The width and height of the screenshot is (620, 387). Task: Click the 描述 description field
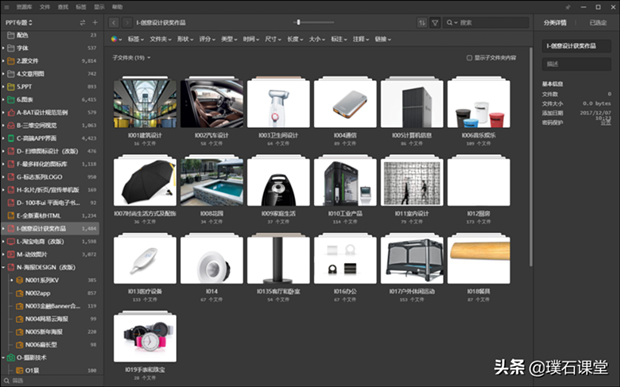tap(577, 64)
